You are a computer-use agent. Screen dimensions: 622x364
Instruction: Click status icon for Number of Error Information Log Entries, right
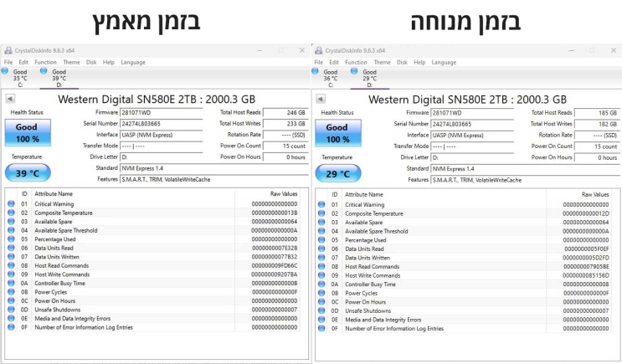321,328
